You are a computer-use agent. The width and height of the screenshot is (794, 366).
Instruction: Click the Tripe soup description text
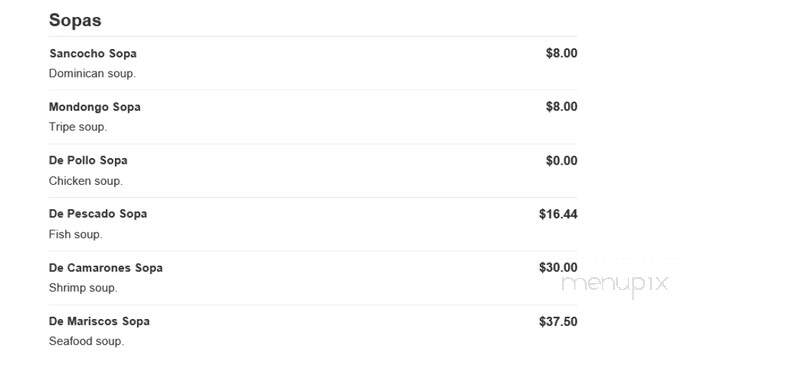coord(78,127)
